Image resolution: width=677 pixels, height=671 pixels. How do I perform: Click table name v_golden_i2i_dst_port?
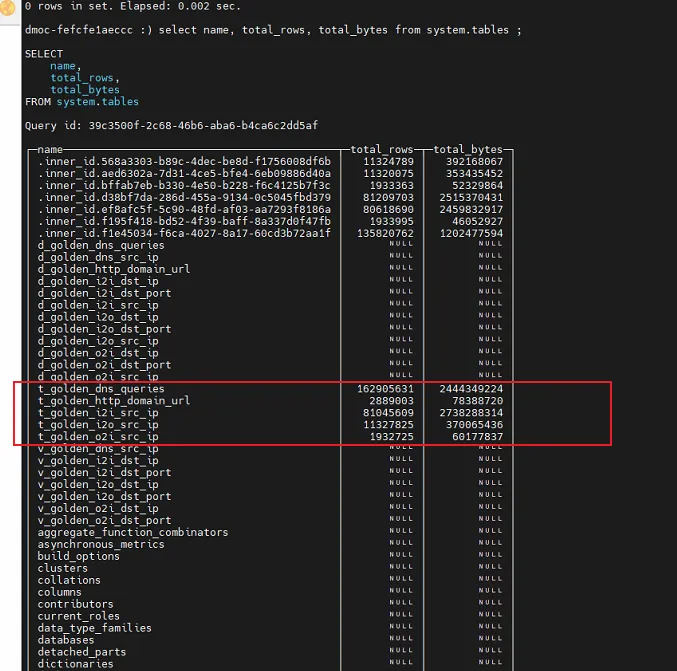tap(104, 473)
